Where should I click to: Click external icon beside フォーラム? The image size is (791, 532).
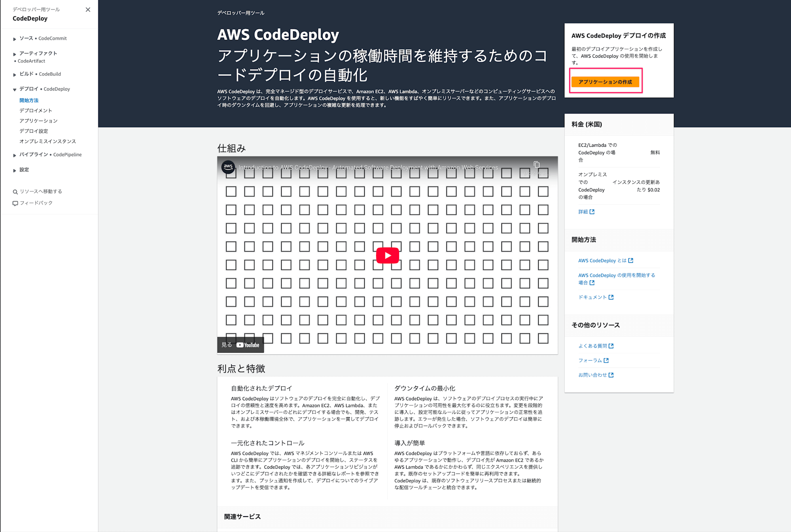[x=606, y=361]
